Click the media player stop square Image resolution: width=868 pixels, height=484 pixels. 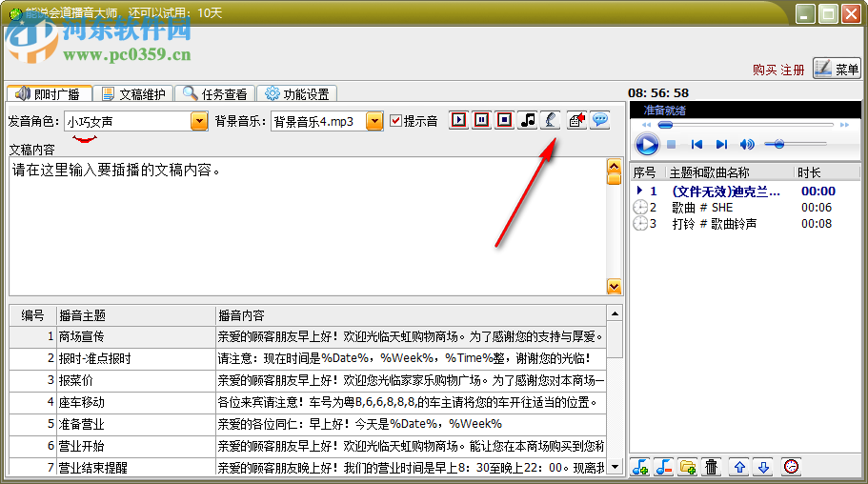point(671,145)
